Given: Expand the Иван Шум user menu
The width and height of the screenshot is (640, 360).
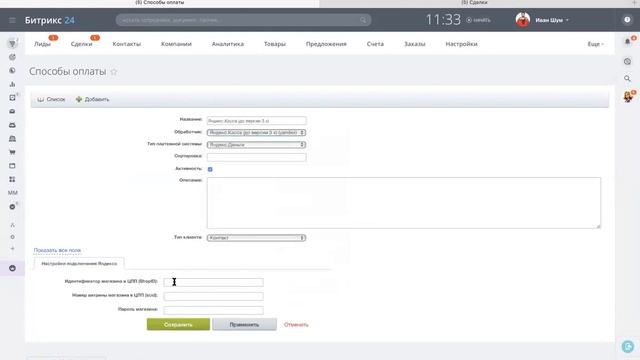Looking at the screenshot, I should point(551,20).
